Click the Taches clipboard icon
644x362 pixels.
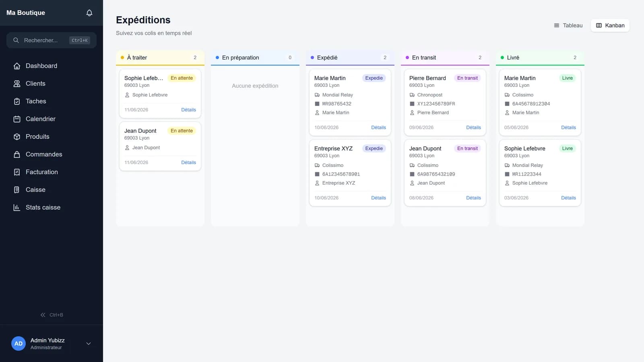pos(17,101)
